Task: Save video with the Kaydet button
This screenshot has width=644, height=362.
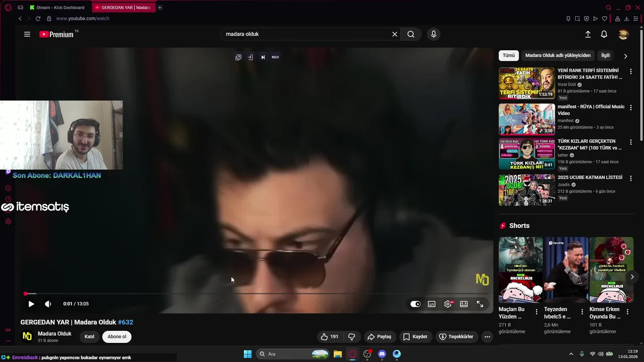Action: (x=415, y=337)
